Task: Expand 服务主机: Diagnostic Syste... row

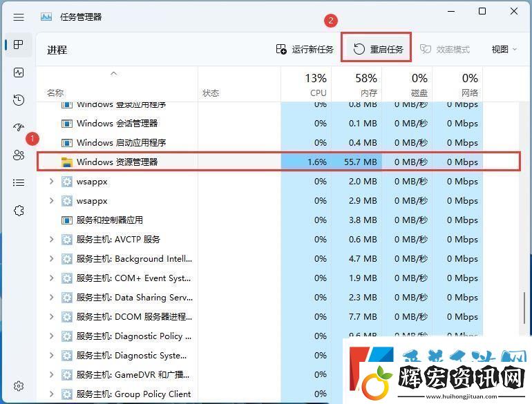Action: (x=51, y=356)
